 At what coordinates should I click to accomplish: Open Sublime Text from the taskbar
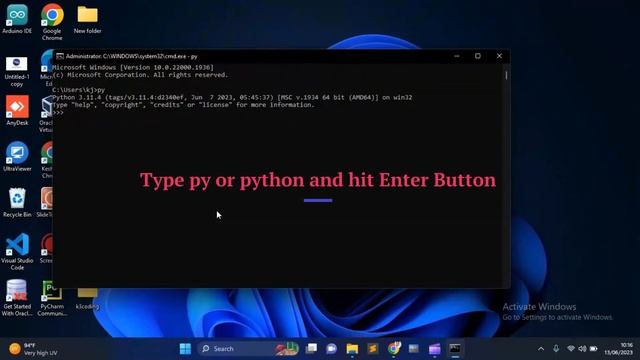tap(373, 349)
